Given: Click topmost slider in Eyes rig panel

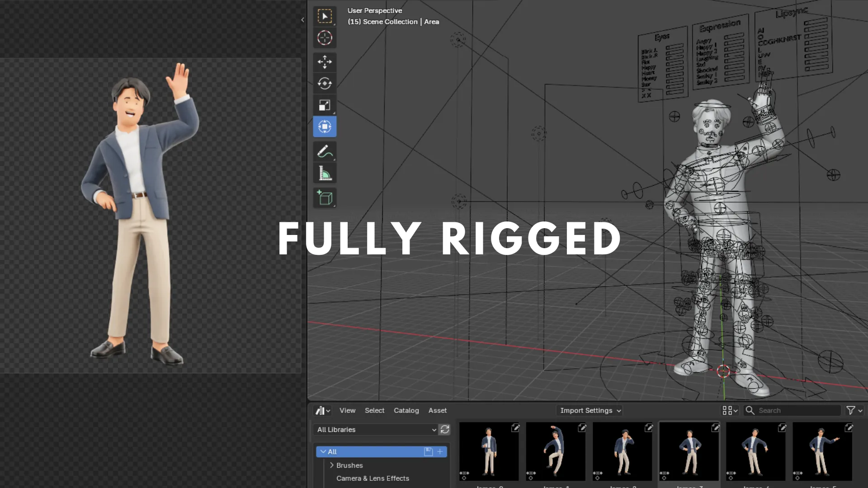Looking at the screenshot, I should click(675, 47).
